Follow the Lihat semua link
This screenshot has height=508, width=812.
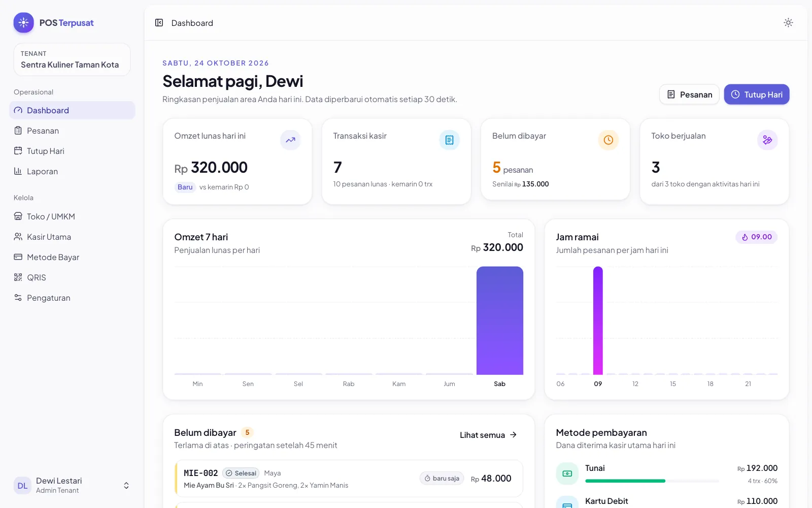point(488,435)
